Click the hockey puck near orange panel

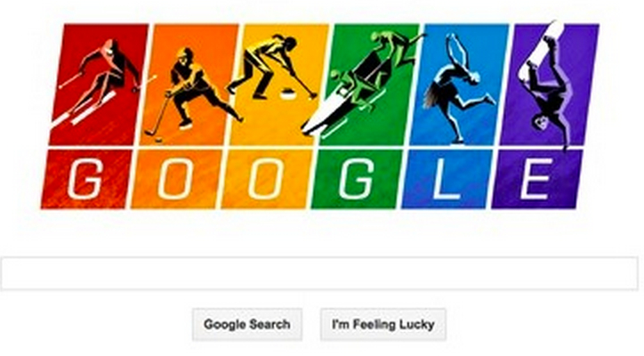coord(157,141)
